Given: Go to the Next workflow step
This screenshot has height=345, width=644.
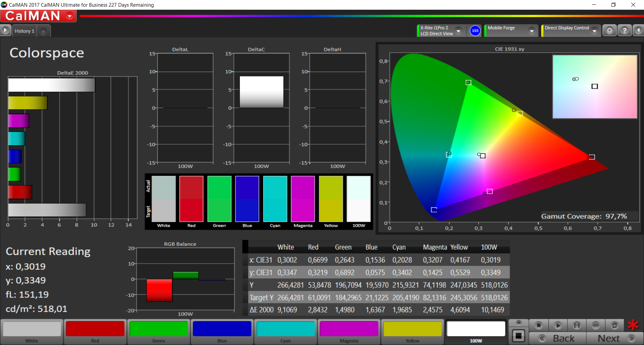Looking at the screenshot, I should point(614,338).
